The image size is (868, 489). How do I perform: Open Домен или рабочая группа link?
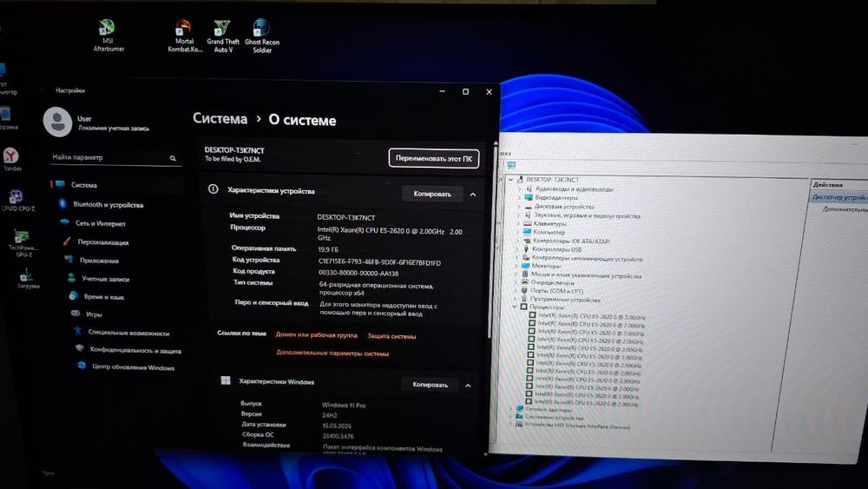coord(316,334)
